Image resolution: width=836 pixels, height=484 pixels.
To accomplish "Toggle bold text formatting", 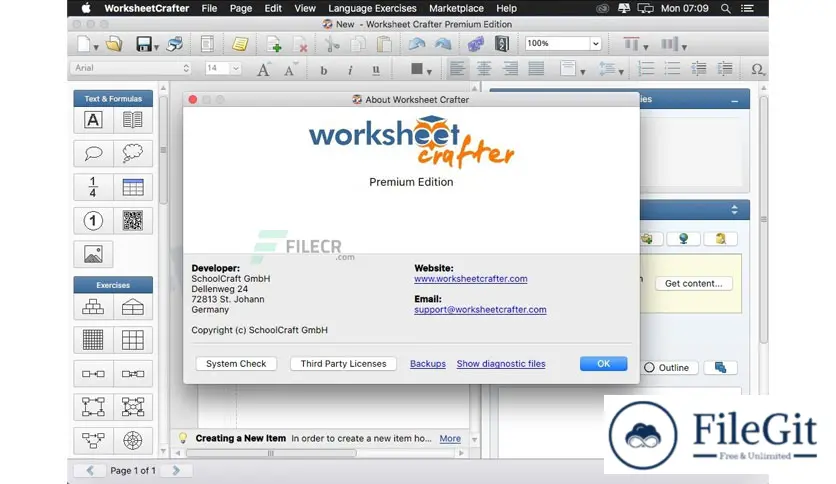I will pyautogui.click(x=323, y=70).
